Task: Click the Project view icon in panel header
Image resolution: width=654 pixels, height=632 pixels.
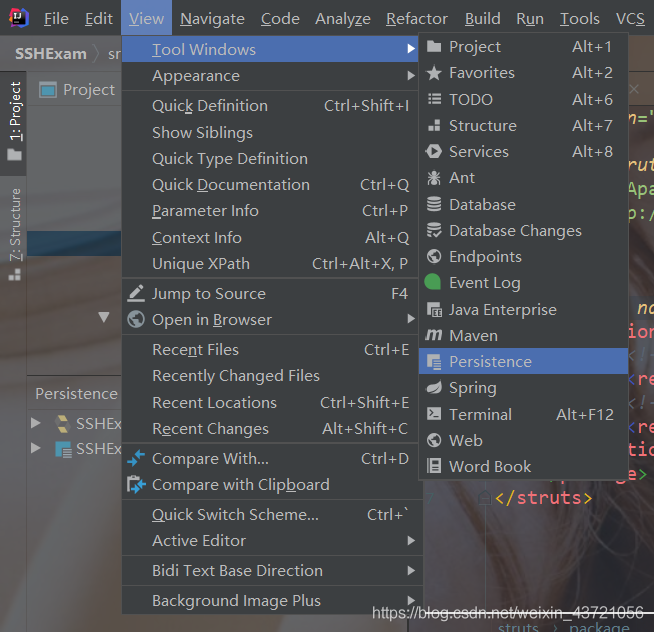Action: [48, 90]
